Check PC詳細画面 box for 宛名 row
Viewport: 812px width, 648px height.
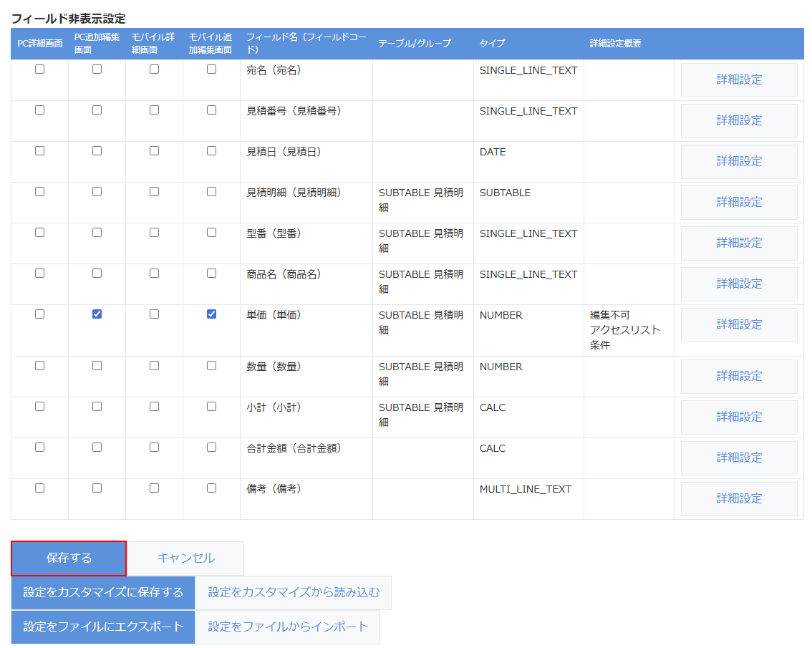tap(39, 69)
